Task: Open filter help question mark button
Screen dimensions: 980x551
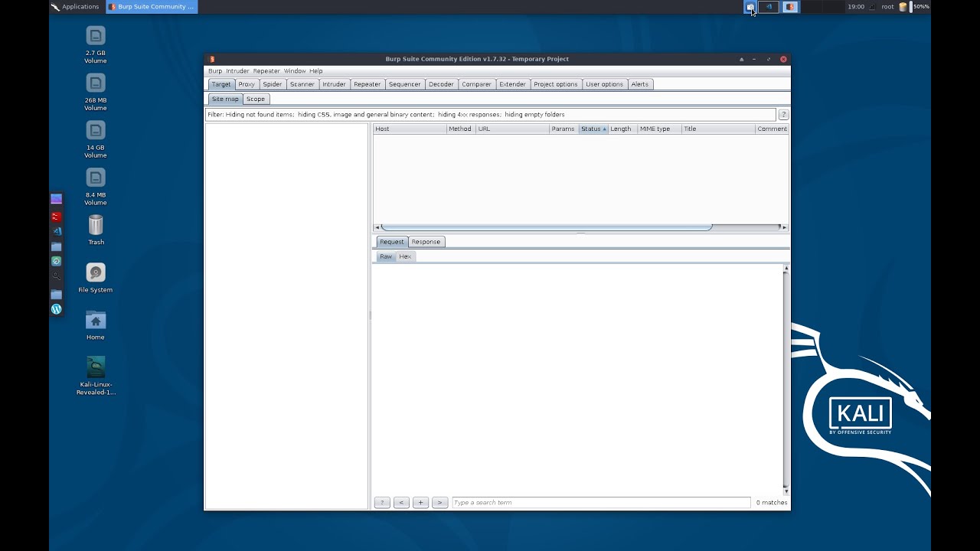Action: click(783, 114)
